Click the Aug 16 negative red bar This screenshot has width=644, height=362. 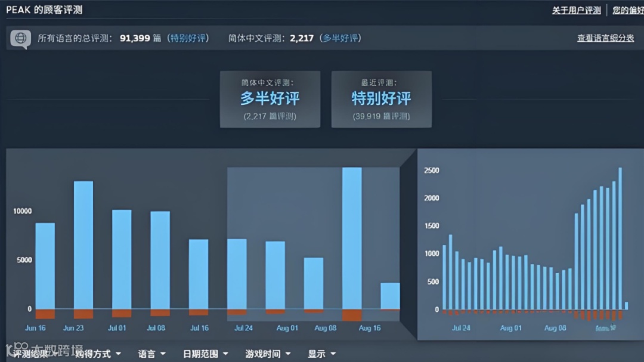point(352,315)
